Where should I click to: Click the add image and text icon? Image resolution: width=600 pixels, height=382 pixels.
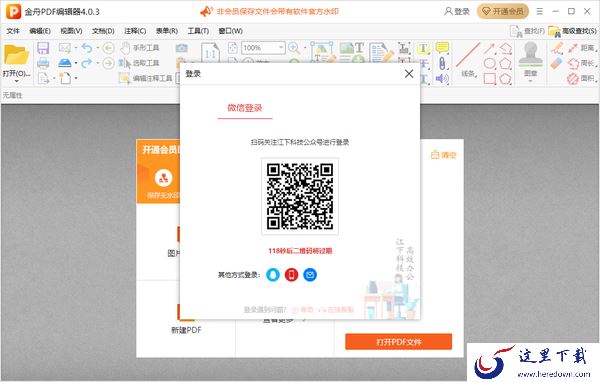[x=352, y=52]
